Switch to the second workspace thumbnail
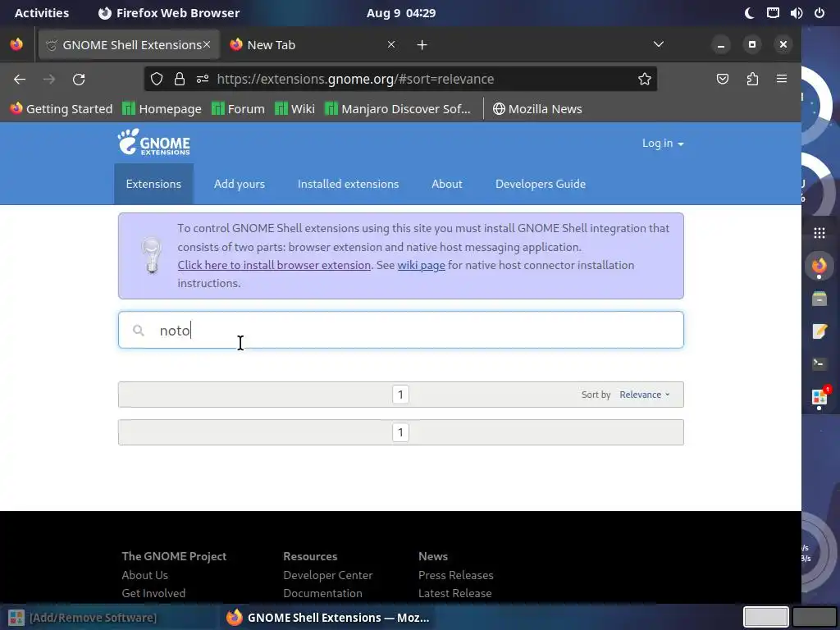Image resolution: width=840 pixels, height=630 pixels. [815, 617]
